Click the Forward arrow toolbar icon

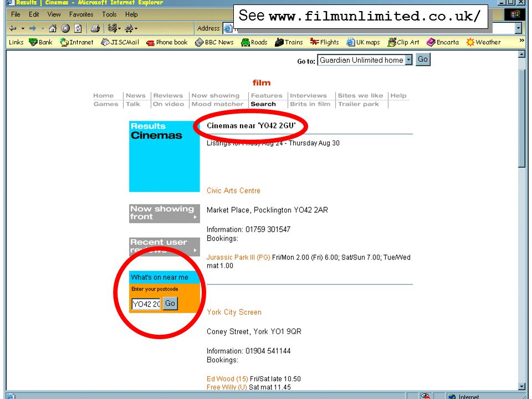[x=33, y=28]
